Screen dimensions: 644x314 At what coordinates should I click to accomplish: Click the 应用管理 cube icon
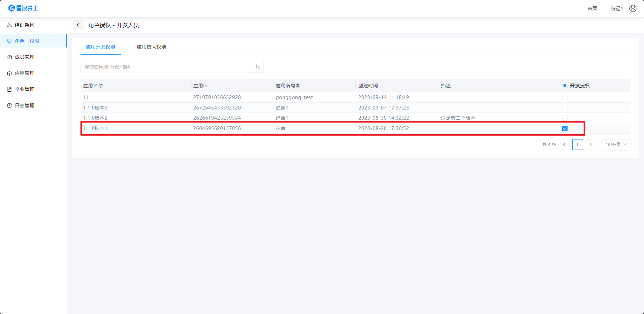tap(9, 73)
